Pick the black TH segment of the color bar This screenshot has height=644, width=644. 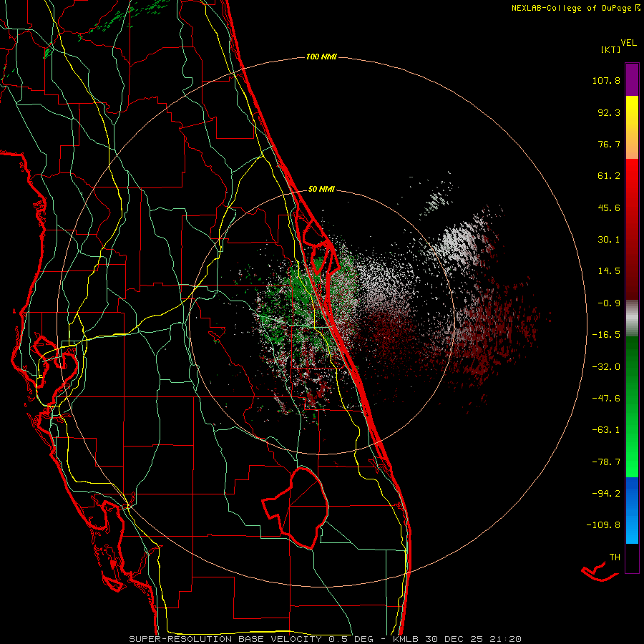[632, 557]
